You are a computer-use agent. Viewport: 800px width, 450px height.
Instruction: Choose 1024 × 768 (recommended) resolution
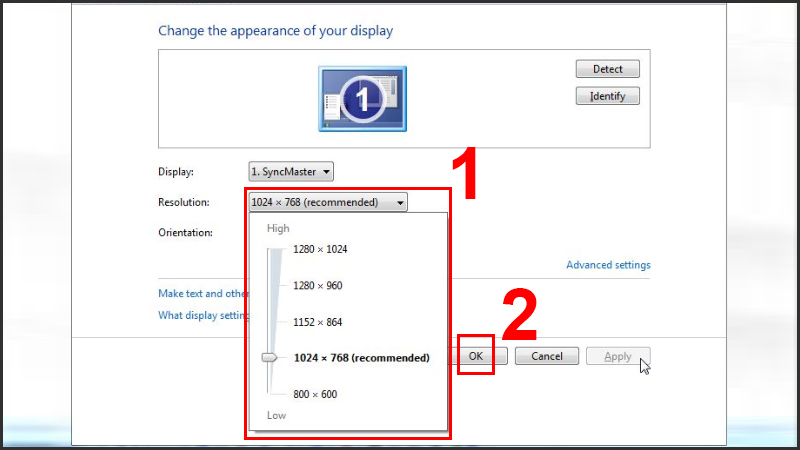click(x=360, y=358)
